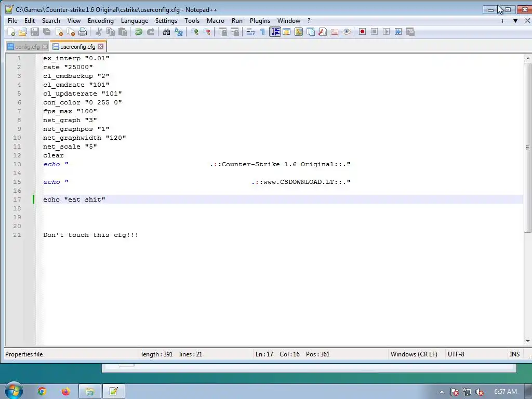Toggle the indent guide icon
This screenshot has height=399, width=532.
[275, 32]
